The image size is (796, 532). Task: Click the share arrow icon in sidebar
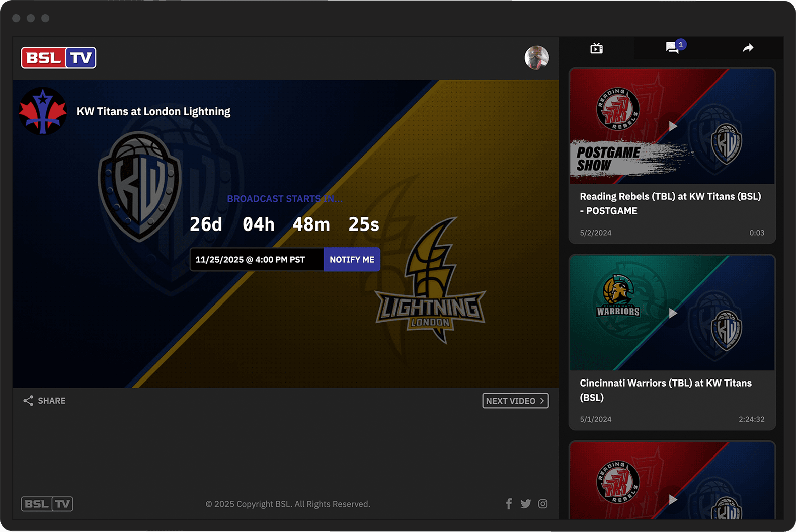[x=748, y=48]
